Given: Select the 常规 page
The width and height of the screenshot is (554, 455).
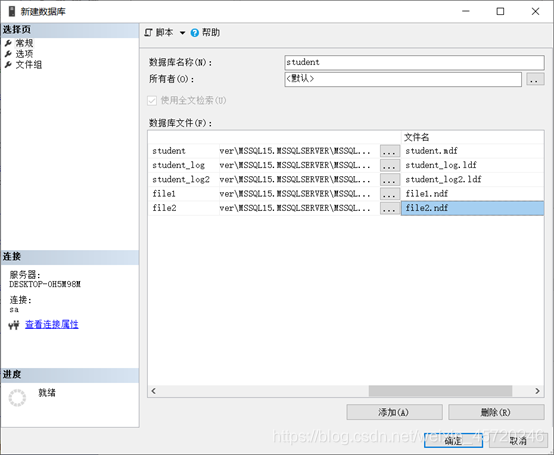Looking at the screenshot, I should 24,43.
